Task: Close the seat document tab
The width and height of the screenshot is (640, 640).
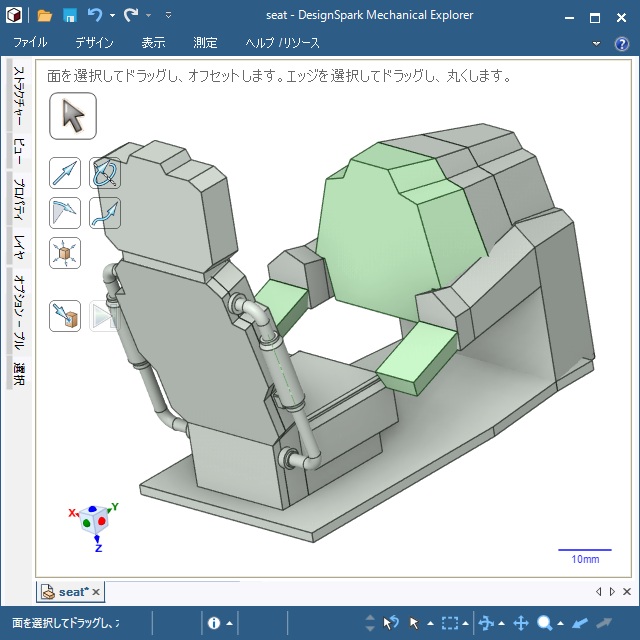Action: [x=96, y=592]
